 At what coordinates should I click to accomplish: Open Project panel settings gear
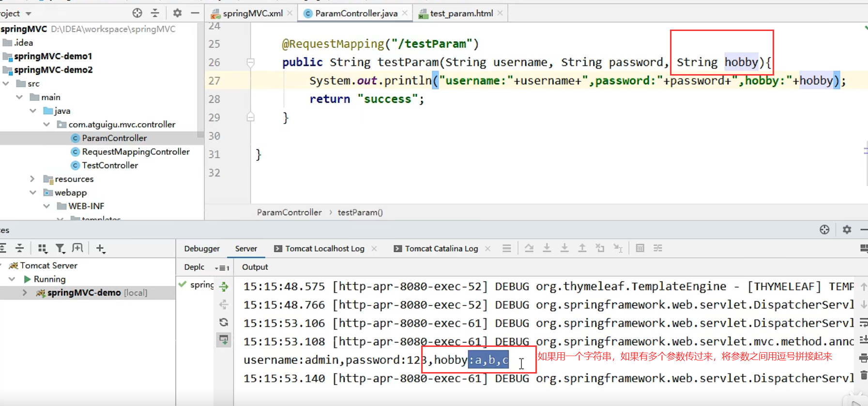pos(177,13)
